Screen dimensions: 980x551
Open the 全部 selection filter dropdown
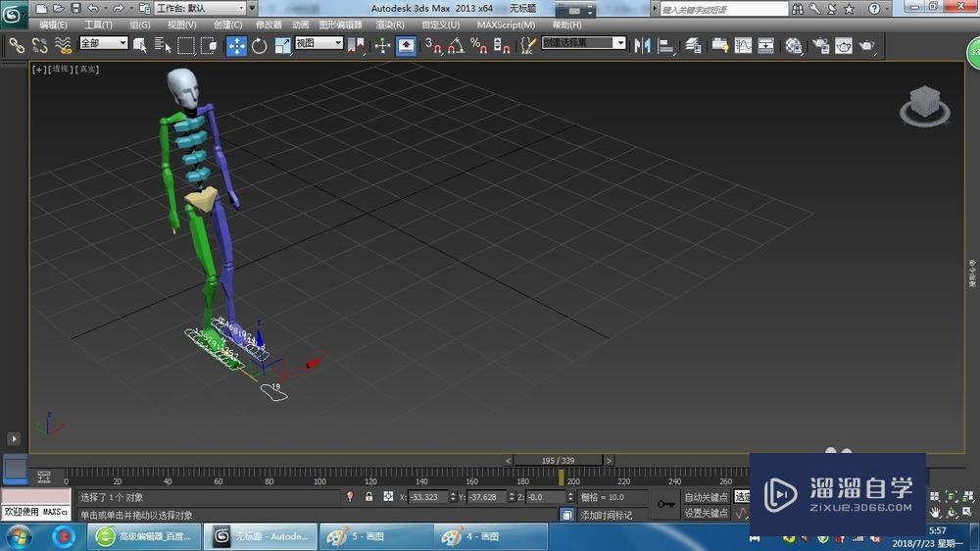pyautogui.click(x=104, y=42)
